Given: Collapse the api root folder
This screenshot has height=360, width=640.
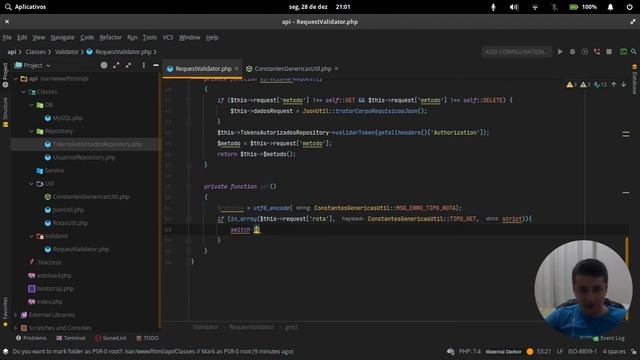Looking at the screenshot, I should click(16, 79).
